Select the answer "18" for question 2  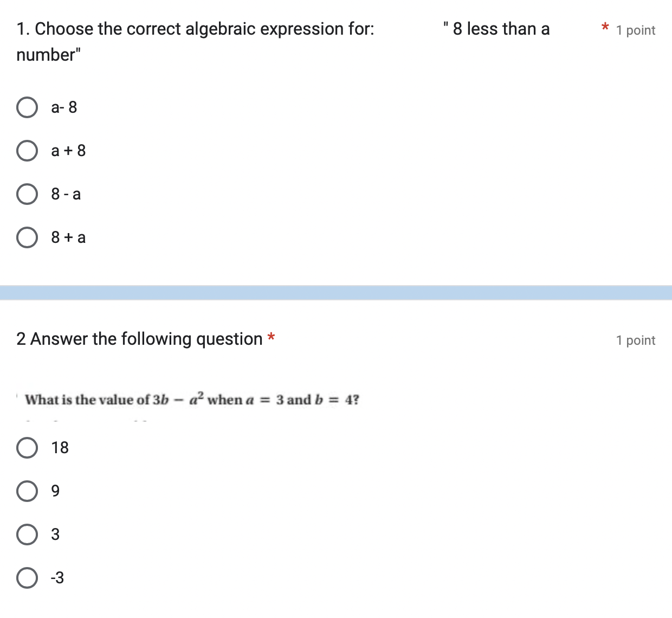pos(27,448)
